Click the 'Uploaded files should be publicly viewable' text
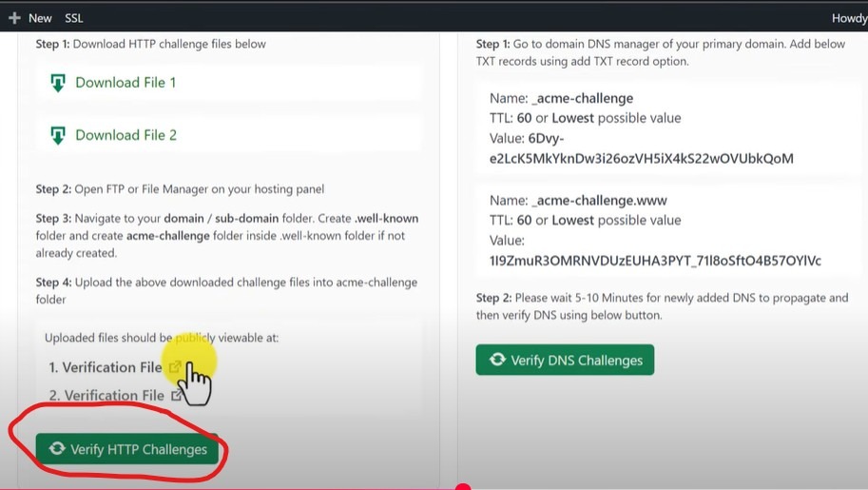The width and height of the screenshot is (868, 490). pos(162,338)
